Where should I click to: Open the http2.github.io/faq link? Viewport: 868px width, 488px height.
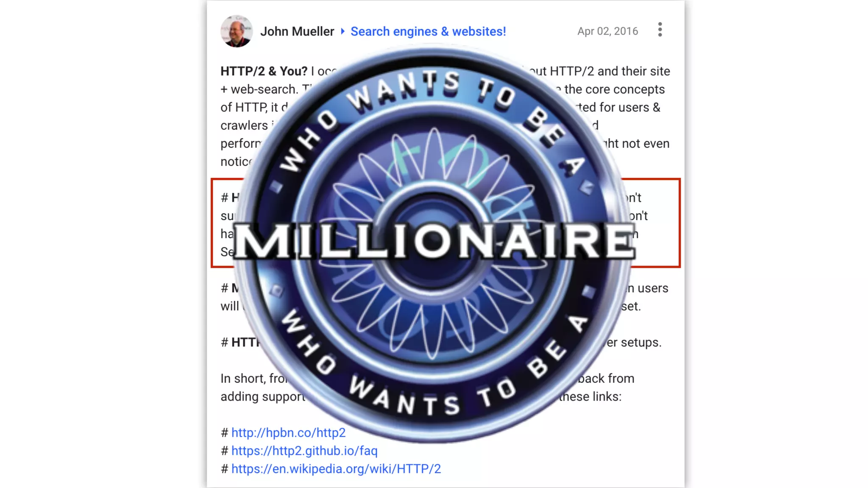pos(304,451)
